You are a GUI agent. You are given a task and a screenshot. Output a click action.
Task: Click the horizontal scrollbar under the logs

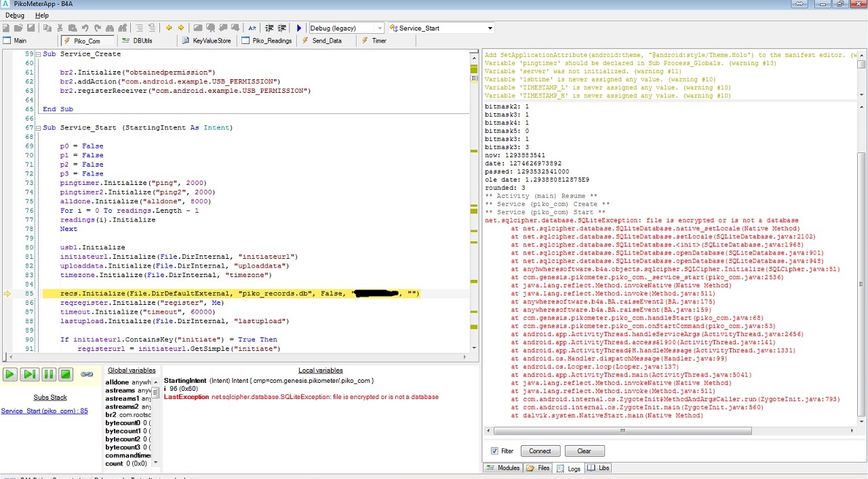623,431
